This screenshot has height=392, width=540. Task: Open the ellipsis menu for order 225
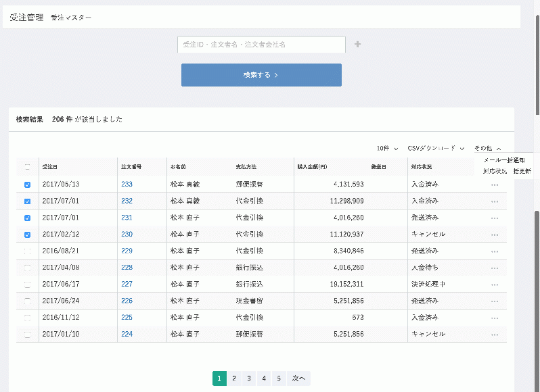[495, 318]
